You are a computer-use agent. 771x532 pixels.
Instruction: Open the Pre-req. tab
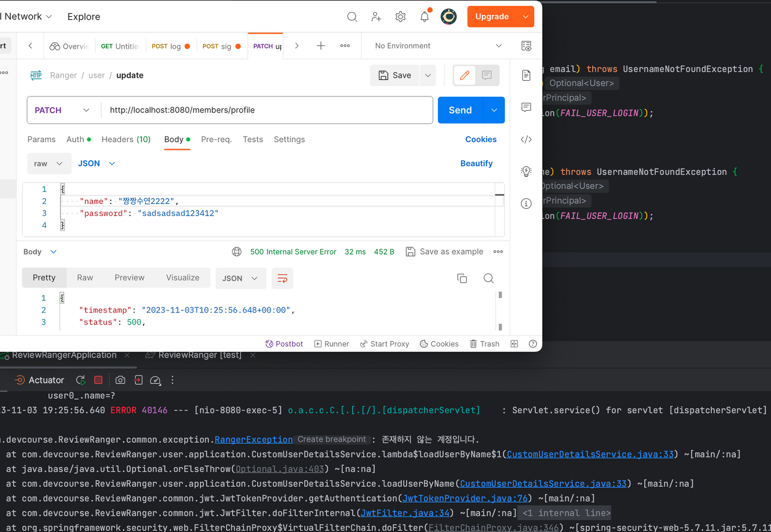tap(216, 139)
